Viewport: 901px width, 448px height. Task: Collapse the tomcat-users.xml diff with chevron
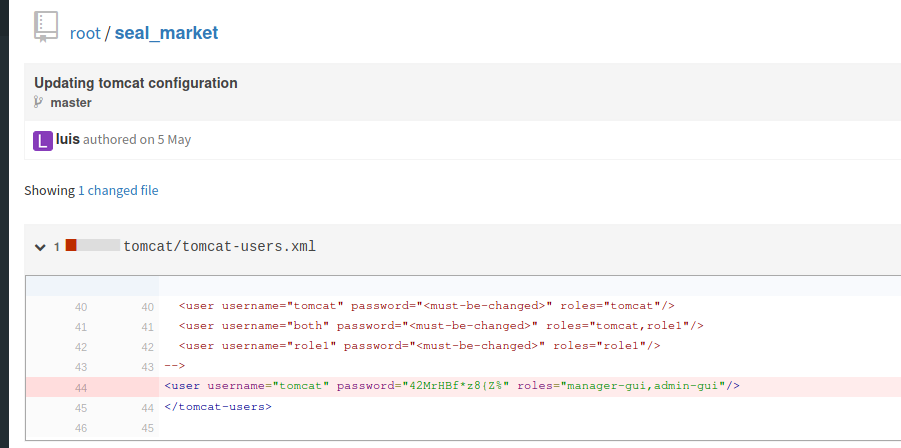click(40, 246)
